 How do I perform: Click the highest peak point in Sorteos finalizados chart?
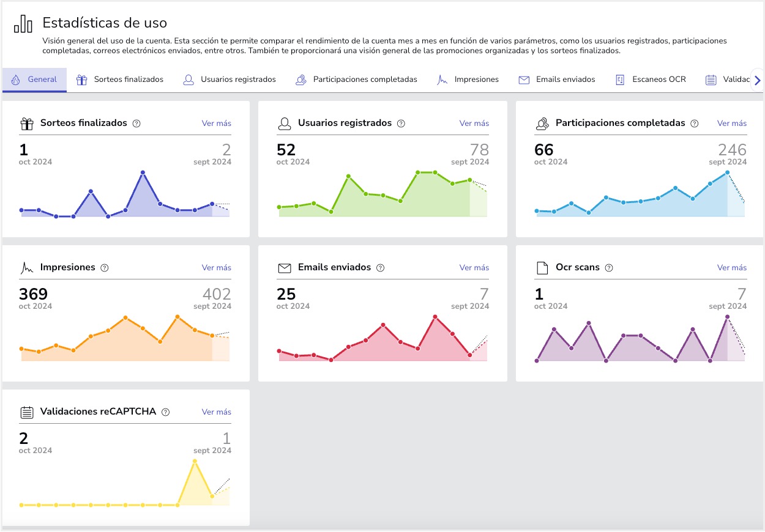pos(143,172)
